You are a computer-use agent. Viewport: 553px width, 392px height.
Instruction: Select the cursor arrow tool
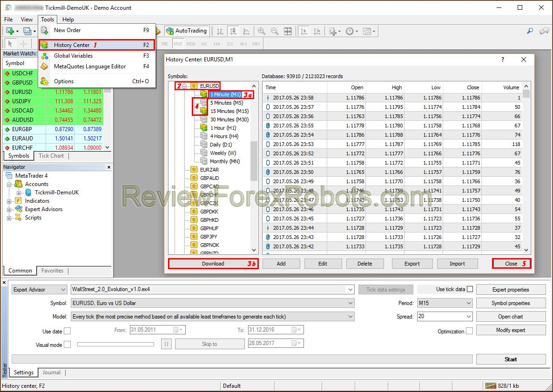pos(10,44)
